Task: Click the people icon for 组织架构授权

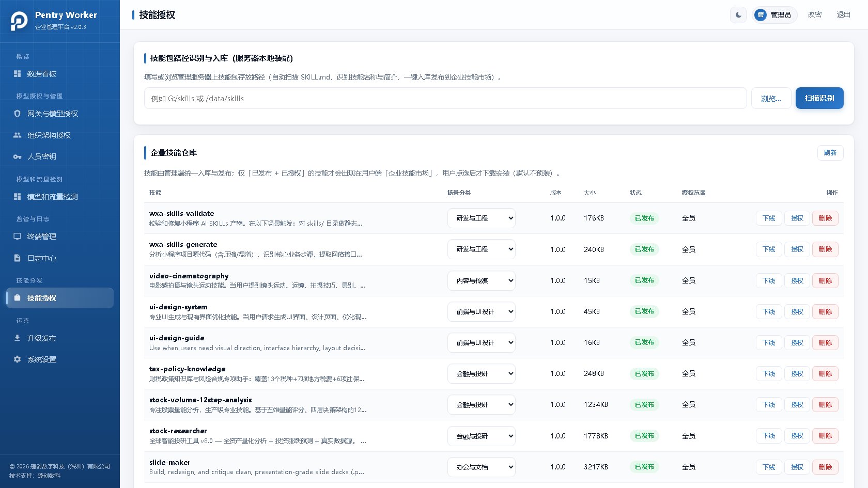Action: click(17, 135)
